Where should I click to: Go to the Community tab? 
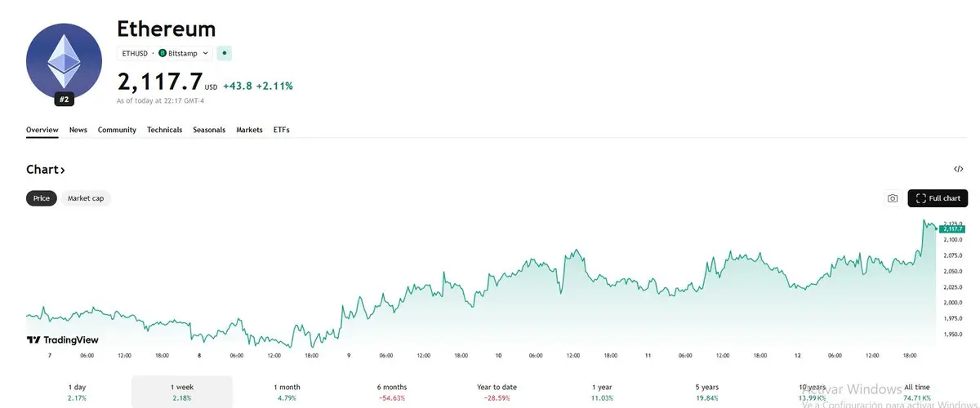click(117, 130)
